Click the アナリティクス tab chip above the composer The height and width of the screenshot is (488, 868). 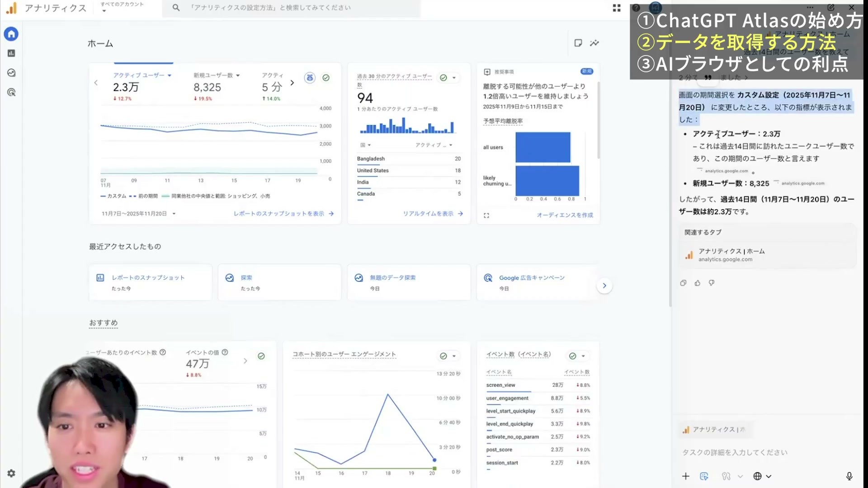click(716, 430)
